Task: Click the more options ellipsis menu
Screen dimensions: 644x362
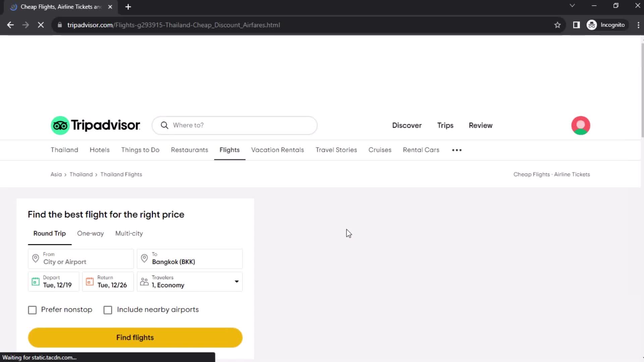Action: click(458, 150)
